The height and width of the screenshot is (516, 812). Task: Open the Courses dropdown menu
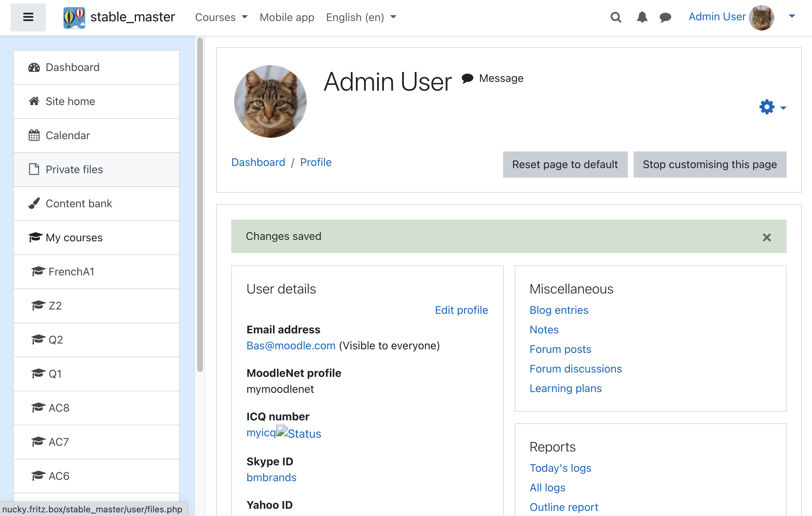click(x=221, y=17)
